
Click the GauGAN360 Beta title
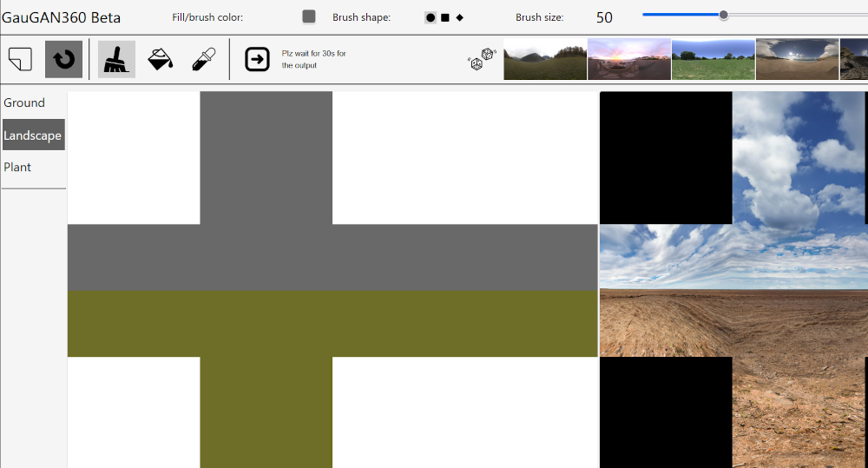tap(61, 17)
